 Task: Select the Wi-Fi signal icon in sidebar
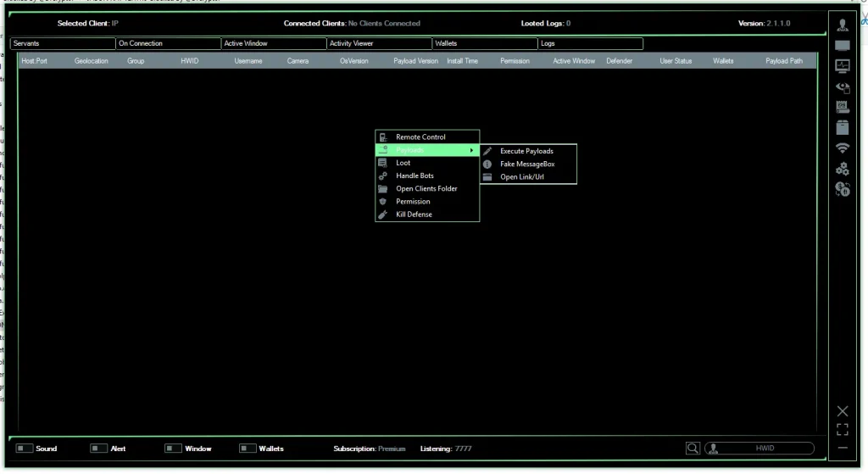point(842,148)
